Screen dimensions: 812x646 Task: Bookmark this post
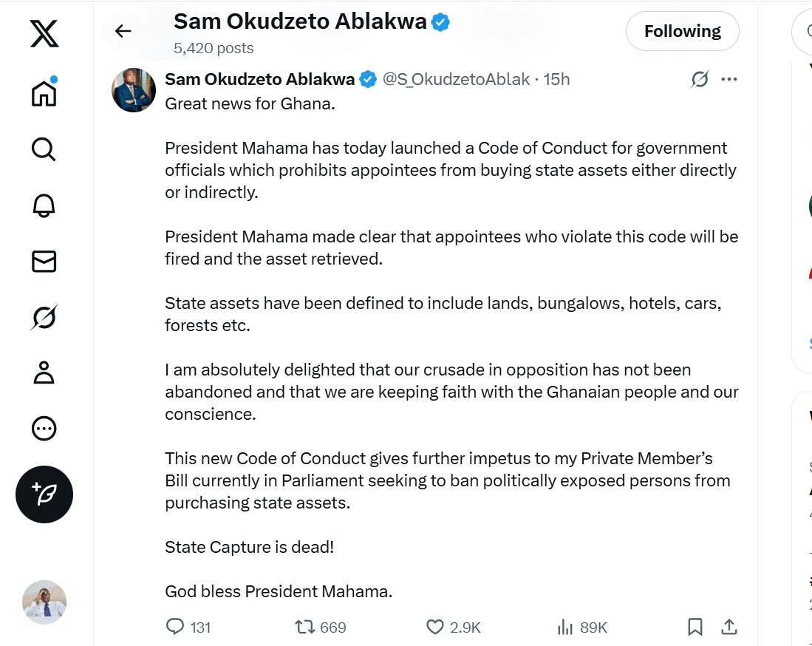click(x=695, y=628)
